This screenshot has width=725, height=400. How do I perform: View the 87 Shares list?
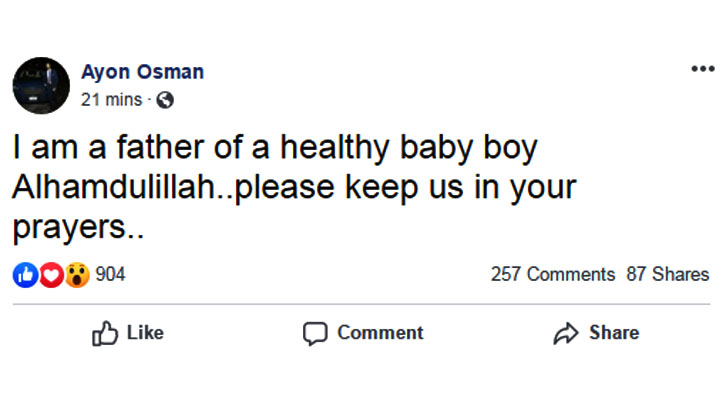coord(668,274)
